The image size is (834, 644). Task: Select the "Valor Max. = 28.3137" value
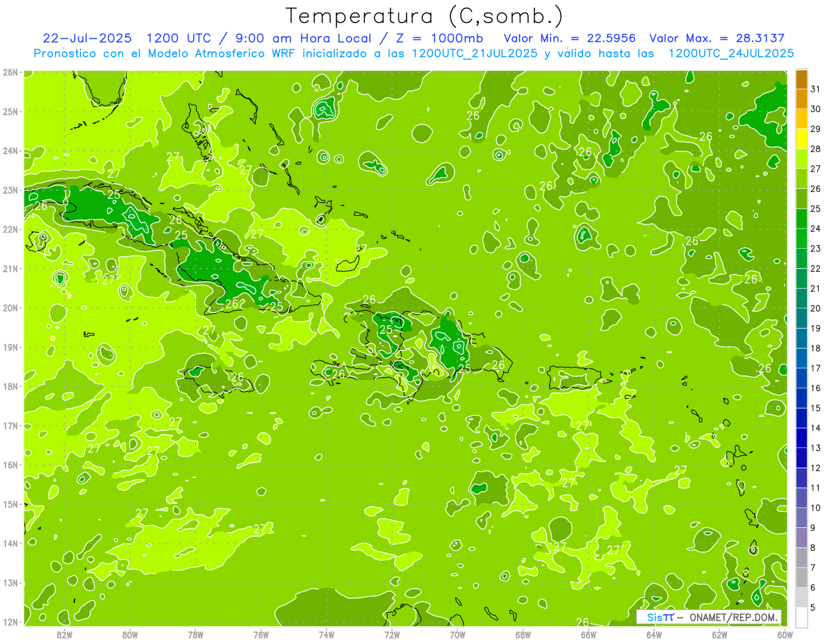(x=717, y=38)
